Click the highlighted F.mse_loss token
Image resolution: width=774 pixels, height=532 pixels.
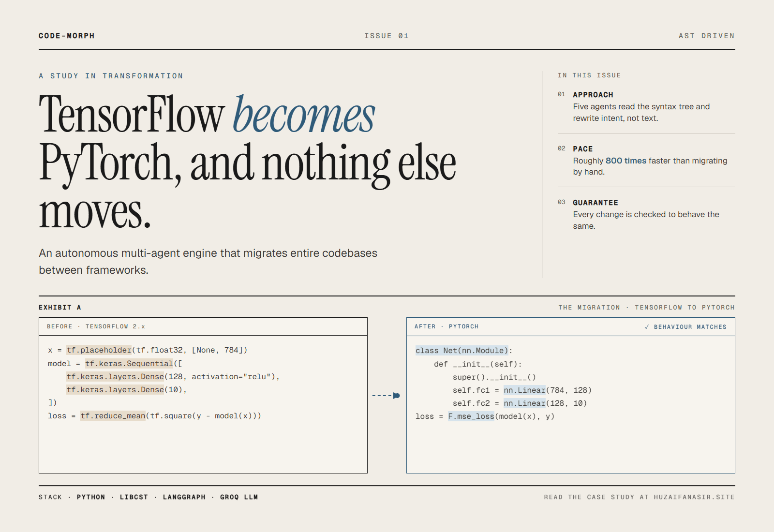click(471, 416)
